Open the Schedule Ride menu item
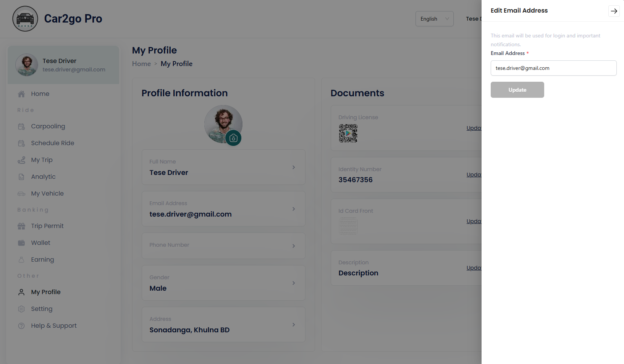Viewport: 624px width, 364px height. click(x=52, y=143)
